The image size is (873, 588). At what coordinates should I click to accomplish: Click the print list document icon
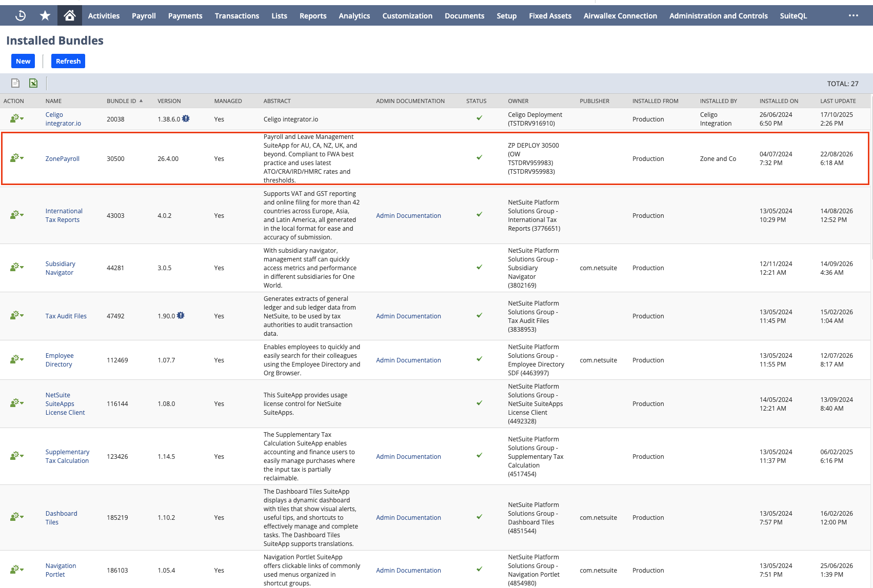point(15,83)
